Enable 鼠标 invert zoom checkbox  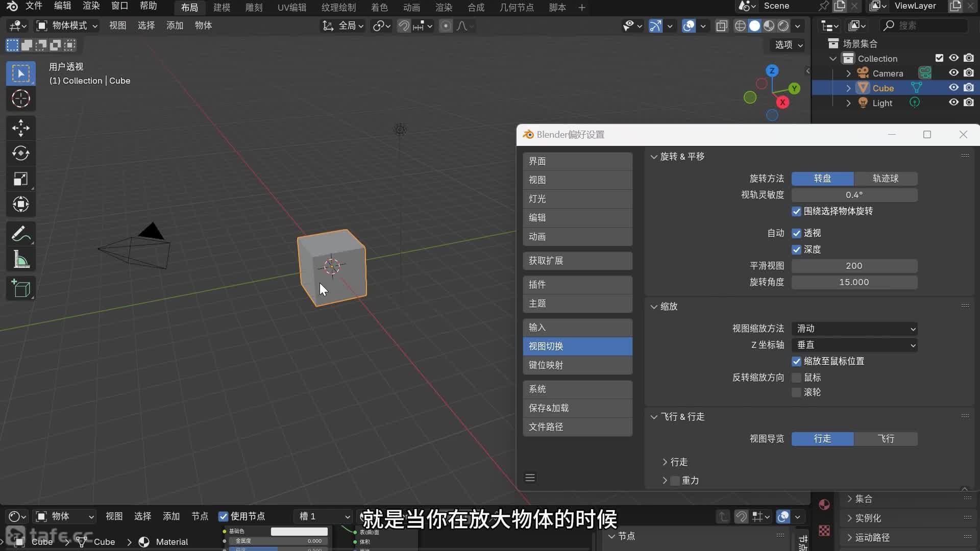796,378
